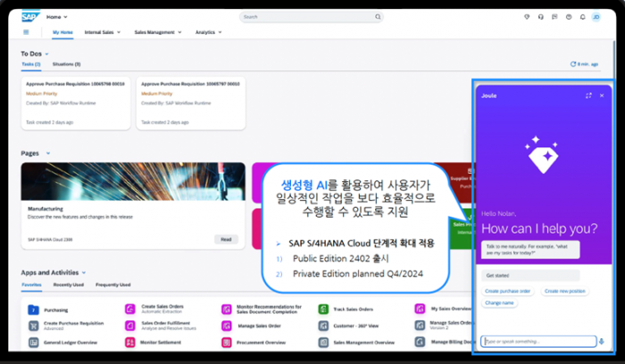Open Monitor Recommendations for Sales Document icon
The width and height of the screenshot is (625, 364).
tap(227, 309)
